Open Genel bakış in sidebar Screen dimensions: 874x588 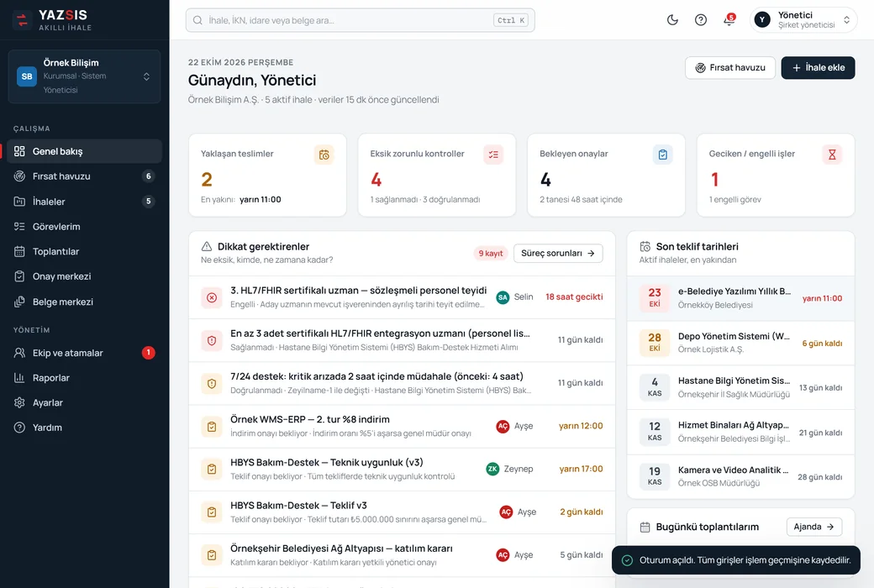coord(85,151)
